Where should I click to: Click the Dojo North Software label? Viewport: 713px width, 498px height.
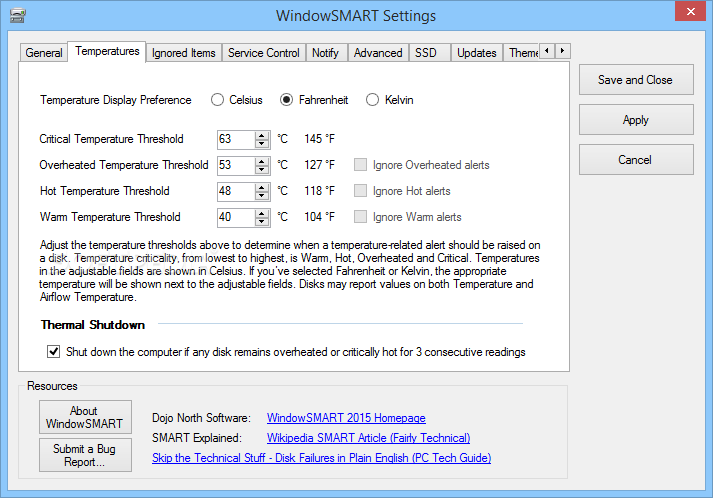pyautogui.click(x=201, y=418)
